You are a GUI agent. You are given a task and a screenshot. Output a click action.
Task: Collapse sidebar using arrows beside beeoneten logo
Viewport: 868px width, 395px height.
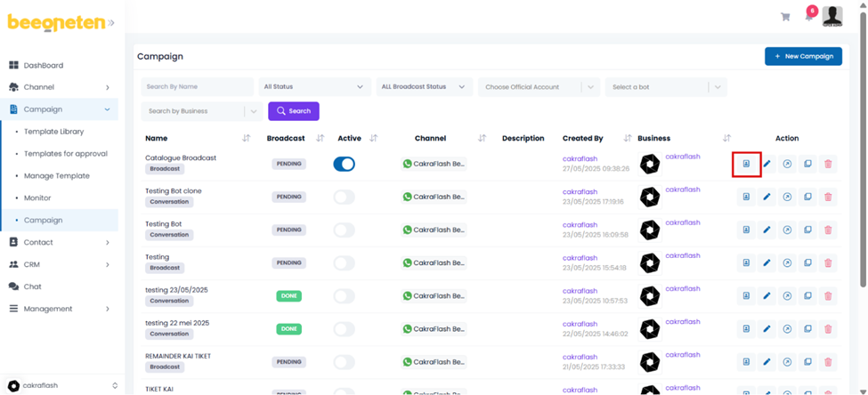point(111,23)
